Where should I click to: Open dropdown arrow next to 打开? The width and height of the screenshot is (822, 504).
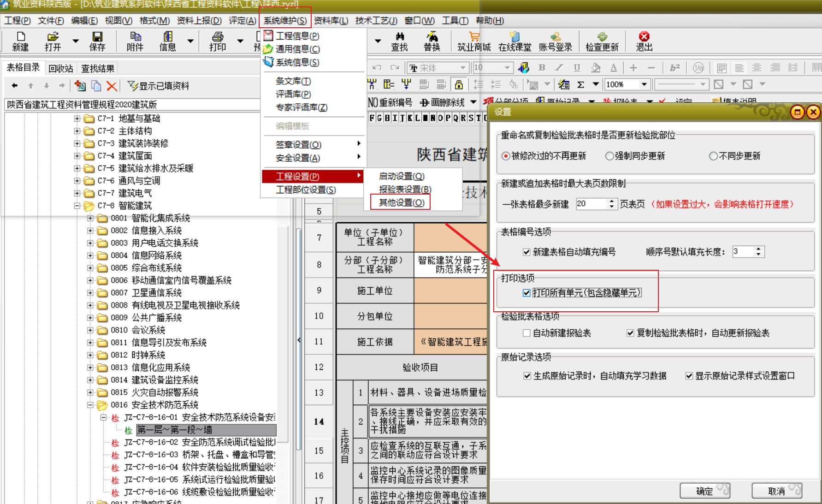click(x=76, y=41)
